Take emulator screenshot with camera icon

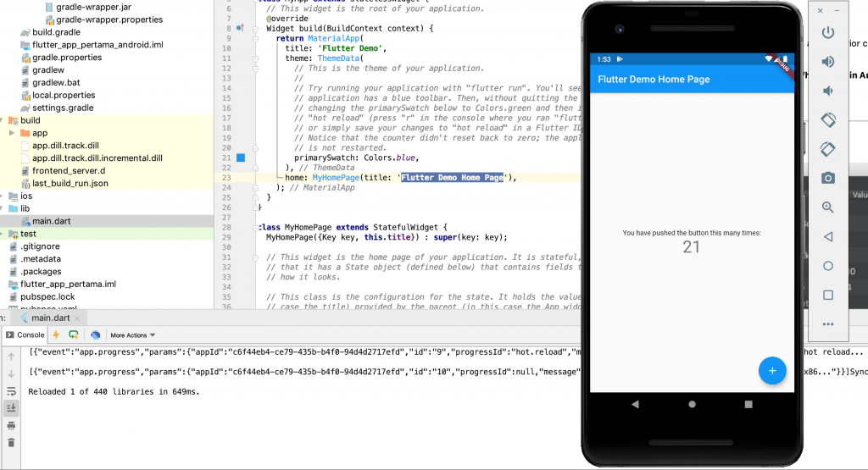(828, 178)
